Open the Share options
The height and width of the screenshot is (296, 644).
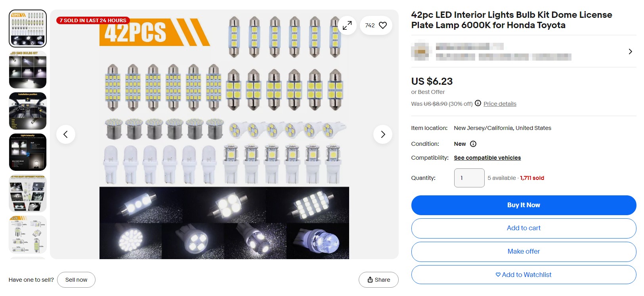point(378,279)
